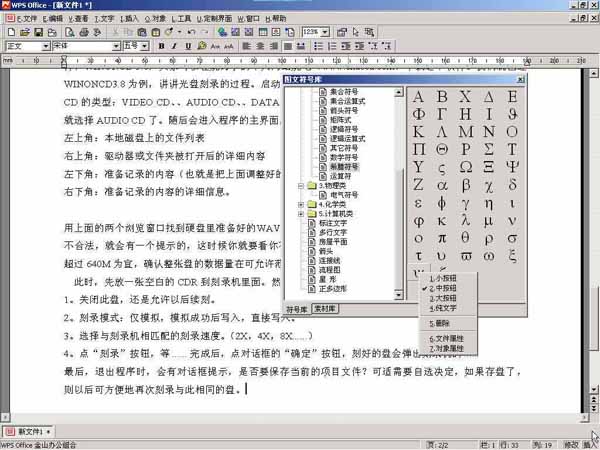600x450 pixels.
Task: Select the 正多边形 tree item
Action: point(333,289)
